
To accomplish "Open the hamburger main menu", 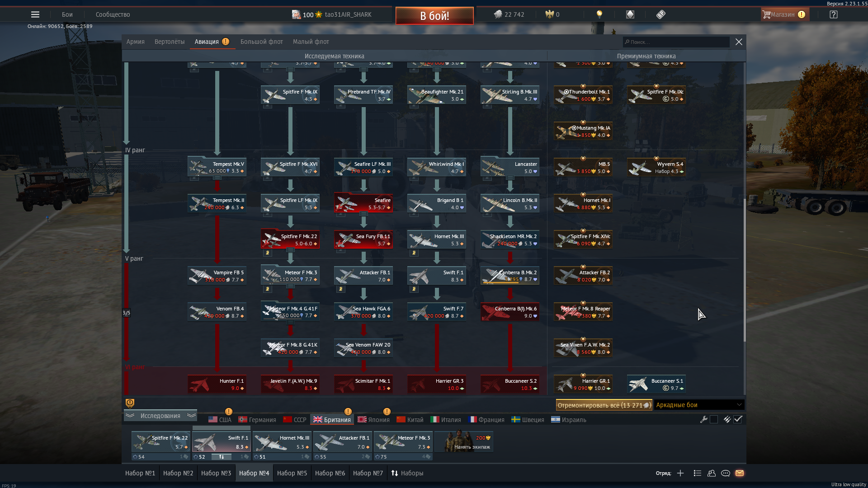I will (x=35, y=14).
